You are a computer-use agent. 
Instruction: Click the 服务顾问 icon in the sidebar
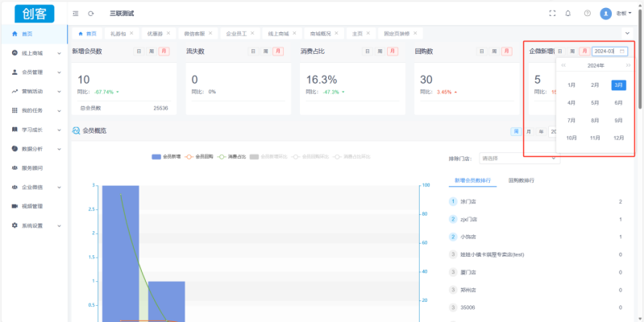click(x=15, y=167)
